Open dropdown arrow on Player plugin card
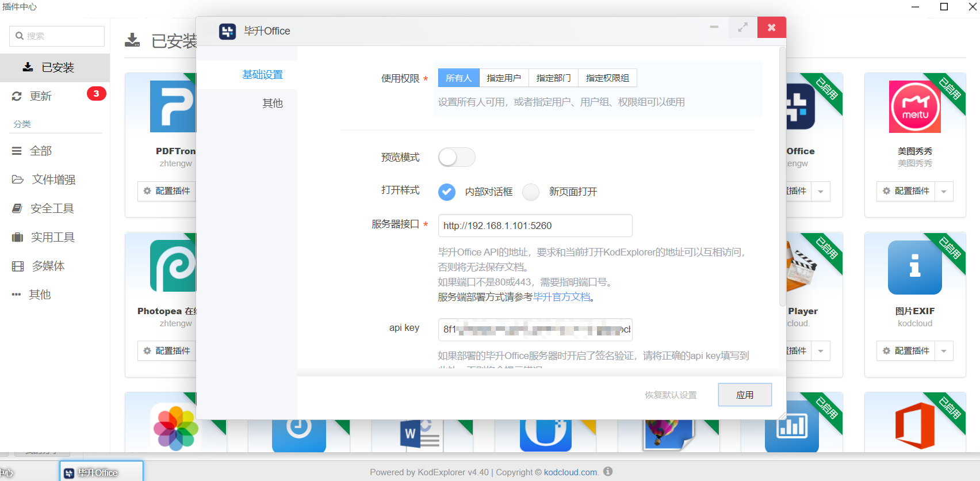The width and height of the screenshot is (980, 481). 821,351
